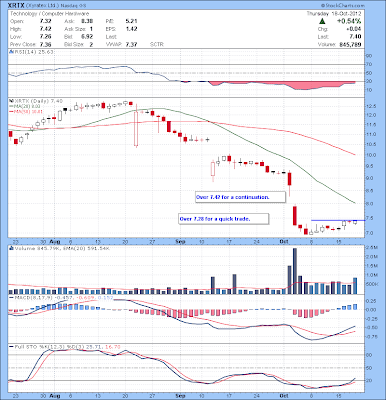Click the Bid value 6.92
Screen dimensions: 386x400
87,37
